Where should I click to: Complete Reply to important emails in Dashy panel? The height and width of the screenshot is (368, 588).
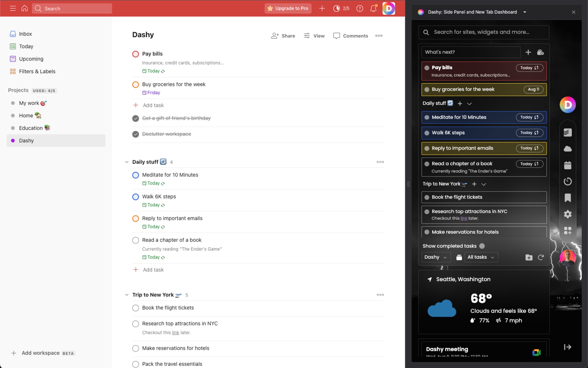click(x=427, y=148)
